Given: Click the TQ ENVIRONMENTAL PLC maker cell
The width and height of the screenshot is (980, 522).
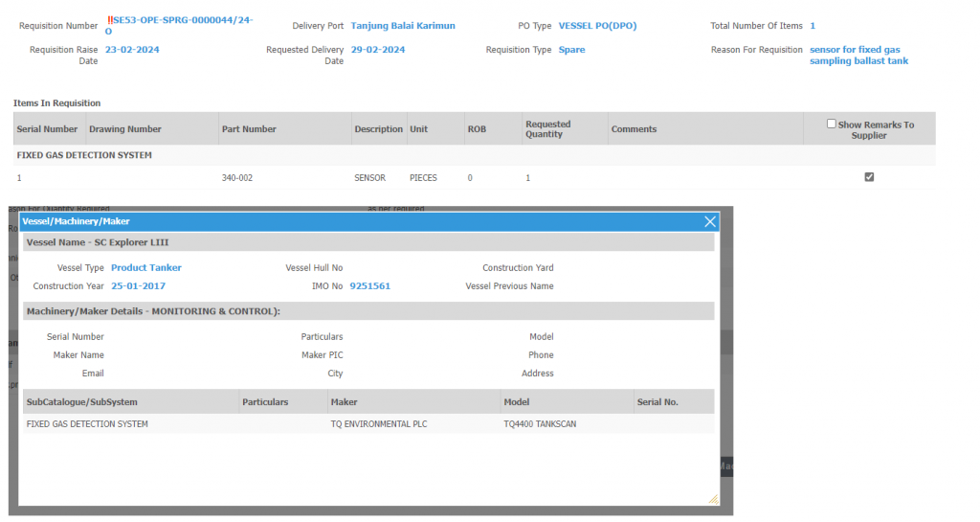Looking at the screenshot, I should pyautogui.click(x=379, y=423).
